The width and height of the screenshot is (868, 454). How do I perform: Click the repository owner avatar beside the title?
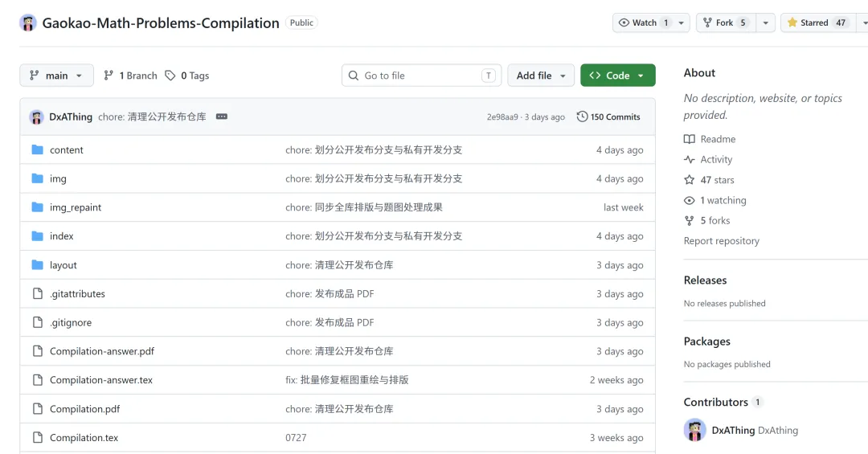27,22
